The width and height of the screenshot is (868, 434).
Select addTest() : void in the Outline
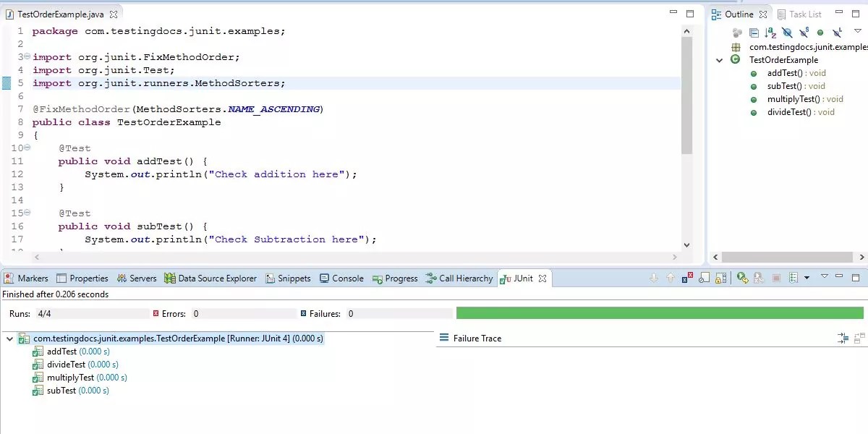783,72
